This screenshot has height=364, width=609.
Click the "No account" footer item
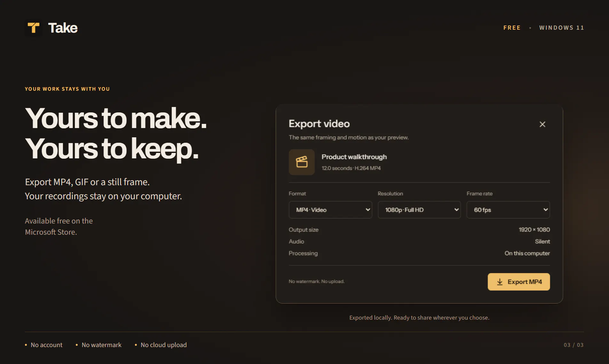tap(46, 345)
